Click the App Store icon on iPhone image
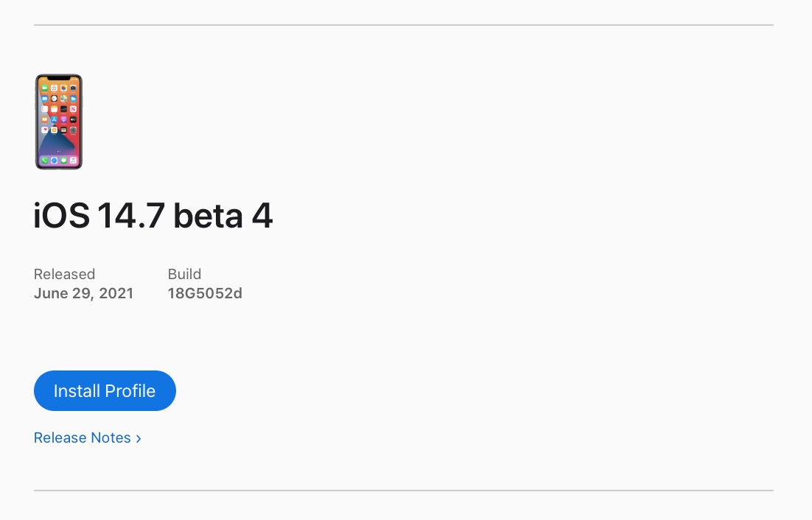Screen dimensions: 812x520 click(54, 119)
